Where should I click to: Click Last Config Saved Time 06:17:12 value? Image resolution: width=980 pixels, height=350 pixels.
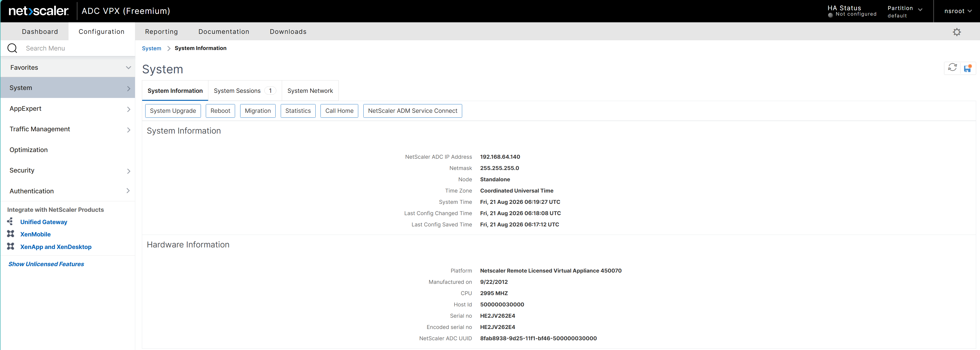coord(520,225)
